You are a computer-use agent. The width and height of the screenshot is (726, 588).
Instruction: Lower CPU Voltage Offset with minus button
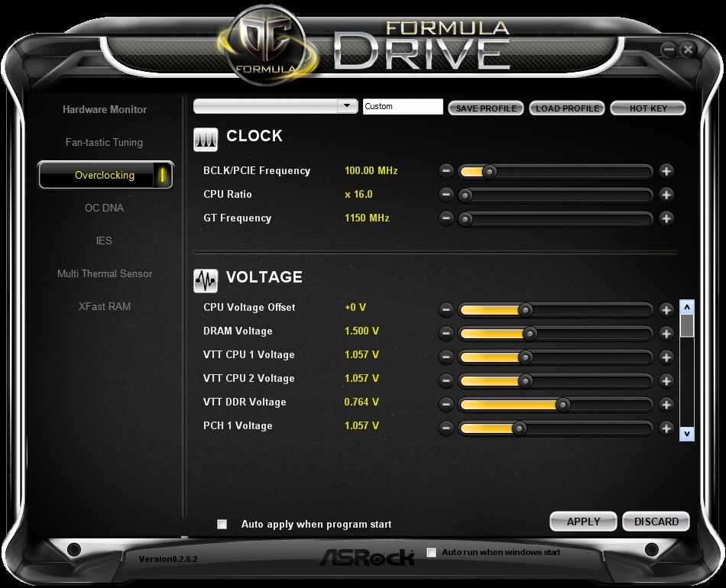coord(446,309)
